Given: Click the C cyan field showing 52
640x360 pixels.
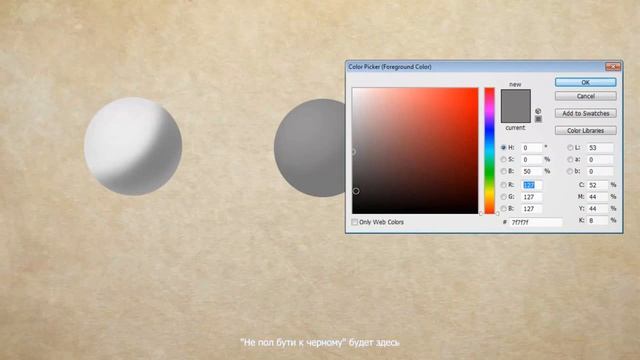Looking at the screenshot, I should pos(598,185).
